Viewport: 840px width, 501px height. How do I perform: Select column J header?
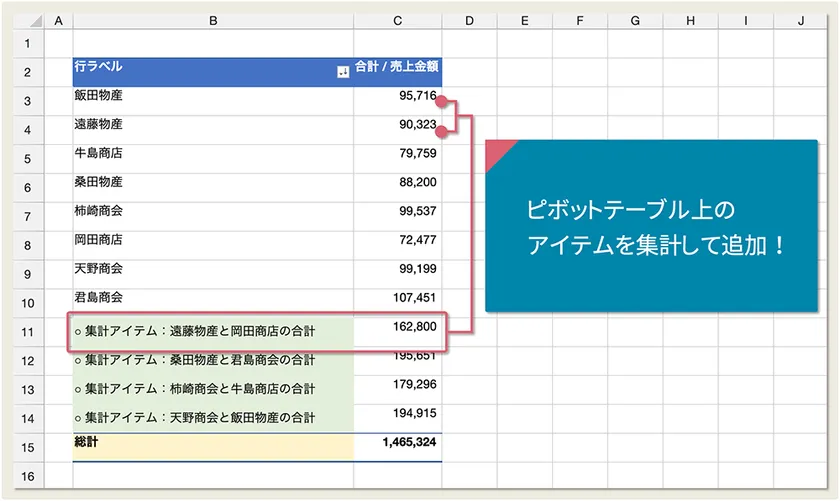click(x=802, y=21)
